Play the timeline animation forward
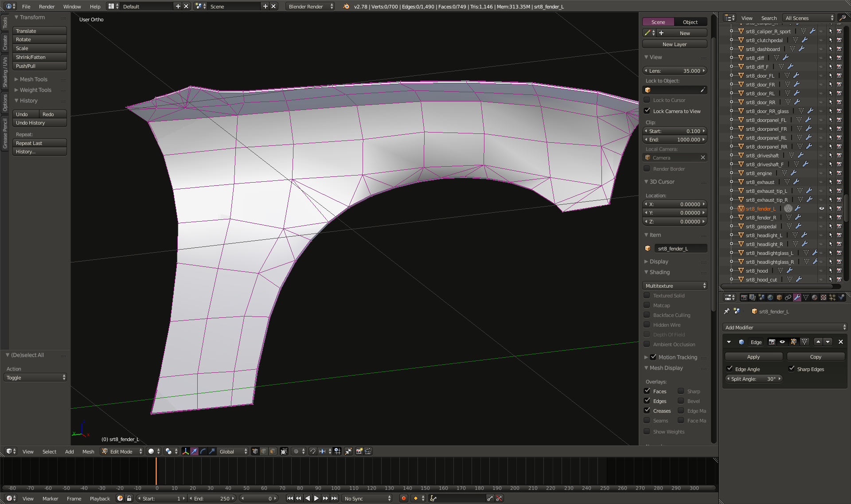The height and width of the screenshot is (504, 851). pyautogui.click(x=316, y=498)
